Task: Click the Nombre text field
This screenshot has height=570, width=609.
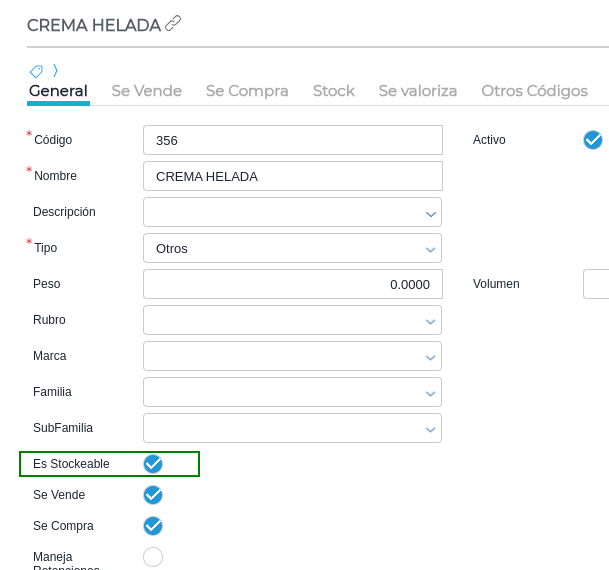Action: (x=292, y=176)
